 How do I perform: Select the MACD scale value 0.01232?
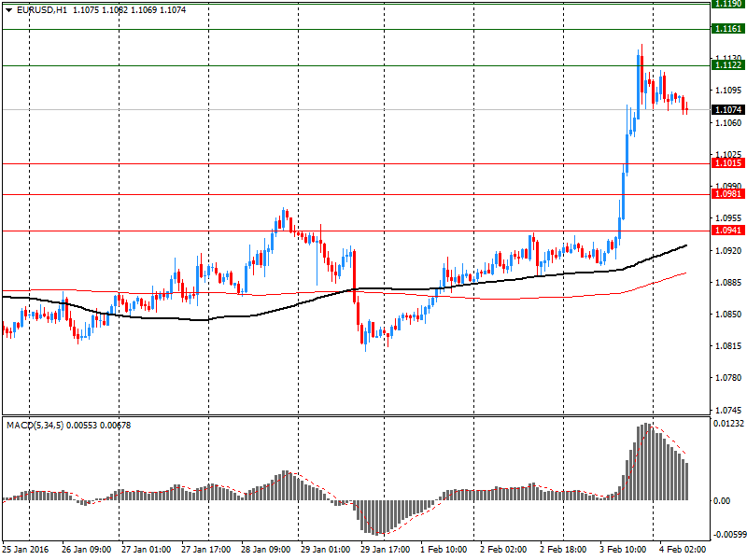click(728, 424)
